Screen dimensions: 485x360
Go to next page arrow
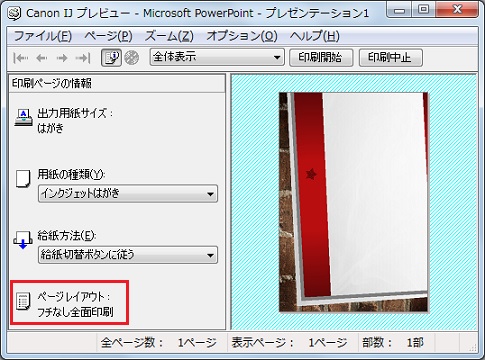click(62, 58)
